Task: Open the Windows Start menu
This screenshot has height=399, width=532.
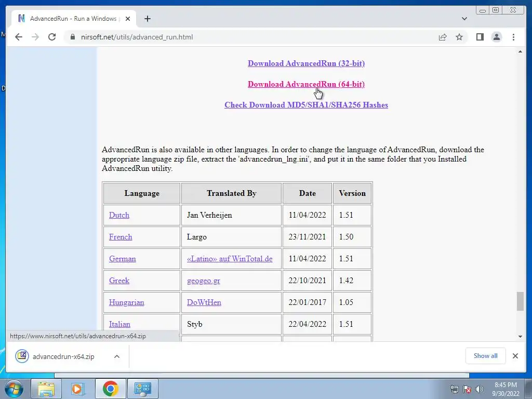Action: coord(14,389)
